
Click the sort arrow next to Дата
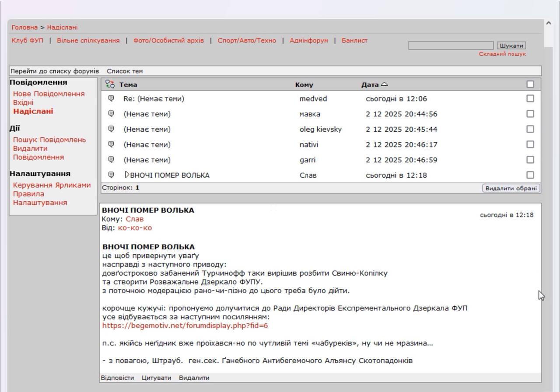384,84
